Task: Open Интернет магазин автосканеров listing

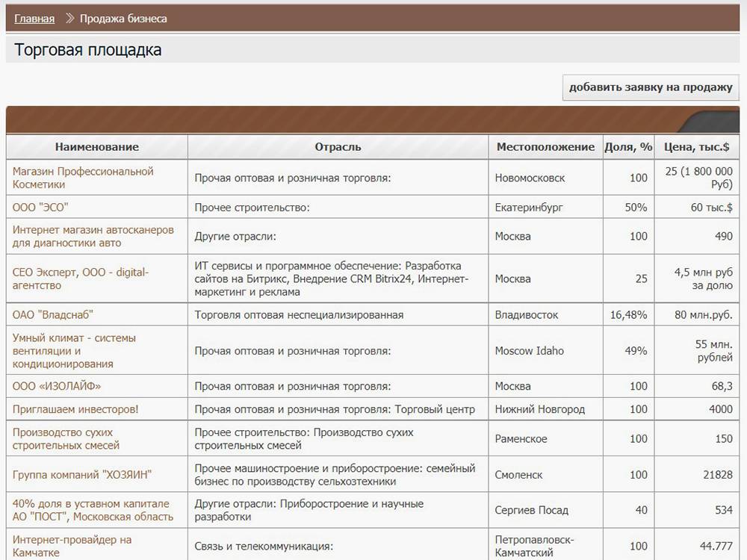Action: pyautogui.click(x=93, y=236)
